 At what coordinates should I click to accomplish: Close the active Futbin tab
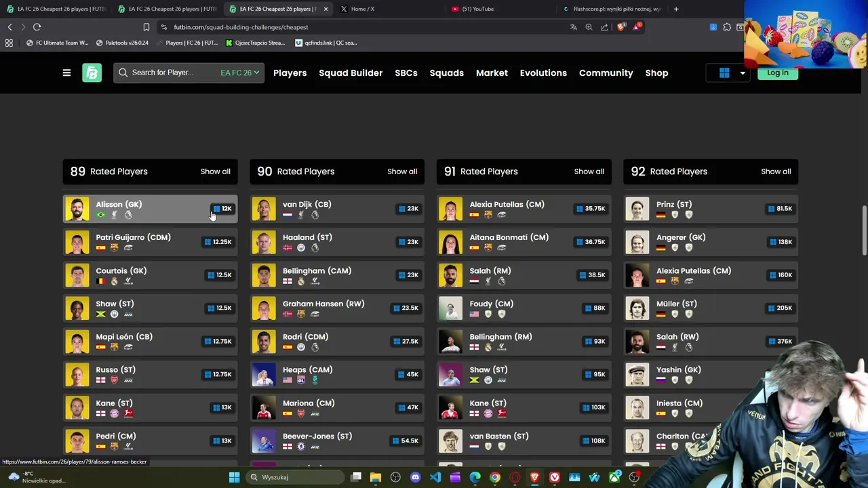coord(325,9)
